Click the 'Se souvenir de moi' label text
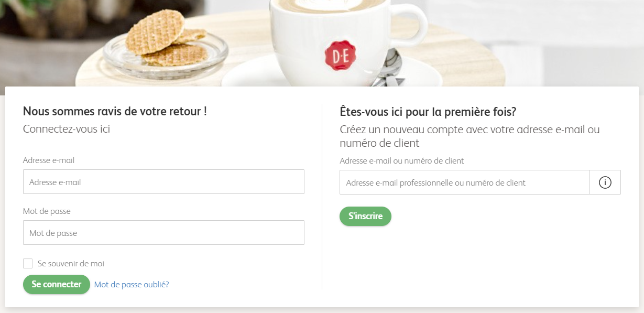The width and height of the screenshot is (644, 313). point(71,264)
